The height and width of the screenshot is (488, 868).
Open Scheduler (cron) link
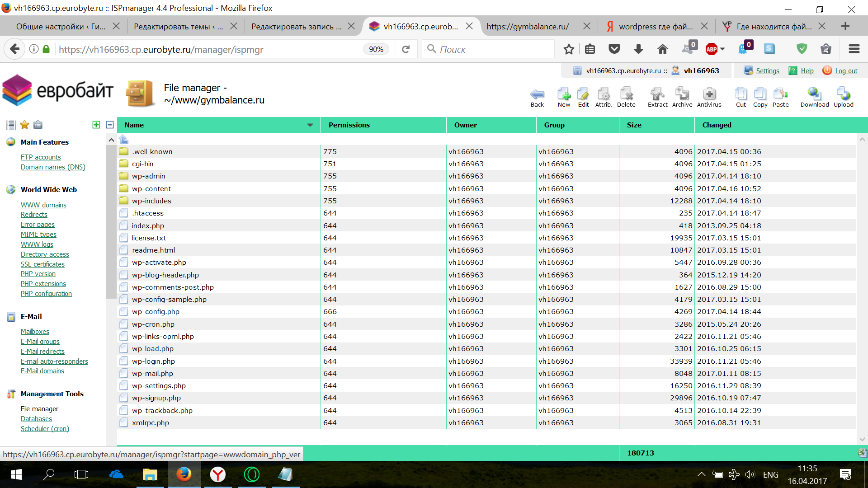tap(45, 429)
